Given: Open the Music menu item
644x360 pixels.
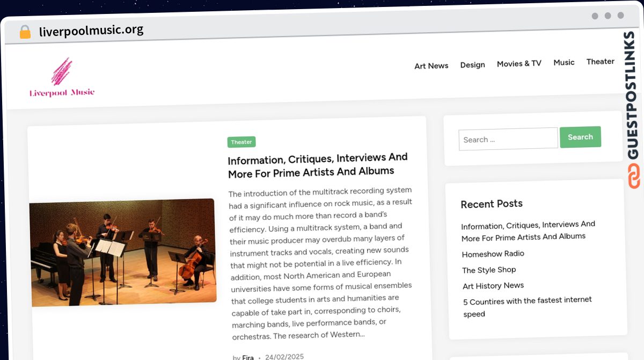Looking at the screenshot, I should [x=564, y=62].
